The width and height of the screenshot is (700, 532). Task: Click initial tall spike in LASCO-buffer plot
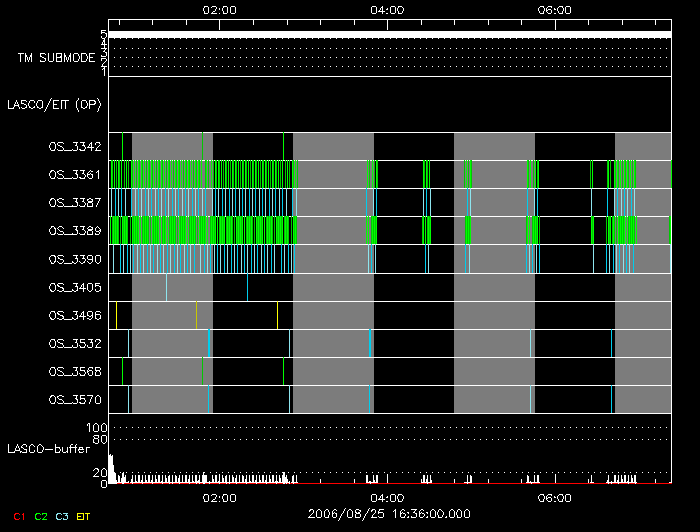(x=112, y=469)
